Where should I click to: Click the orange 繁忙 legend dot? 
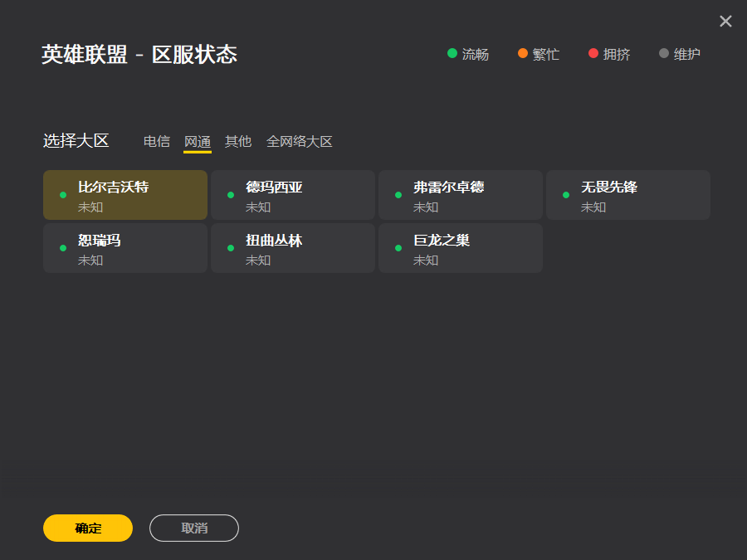523,53
